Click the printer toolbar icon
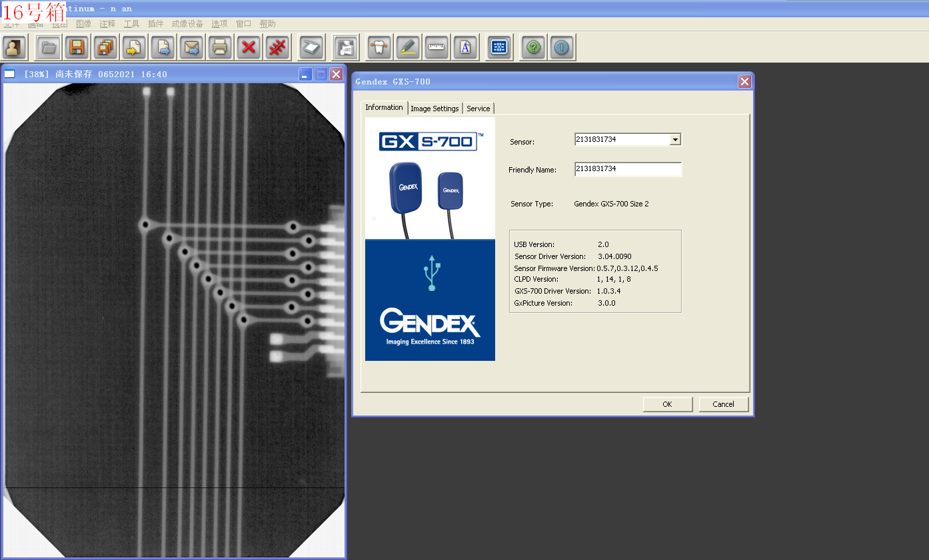 [221, 47]
